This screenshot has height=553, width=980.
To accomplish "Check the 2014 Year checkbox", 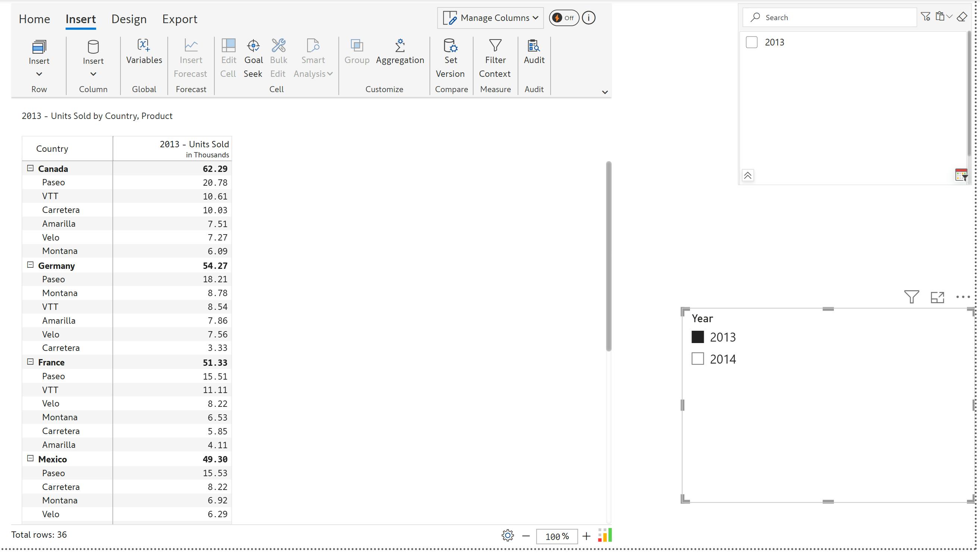I will point(697,359).
